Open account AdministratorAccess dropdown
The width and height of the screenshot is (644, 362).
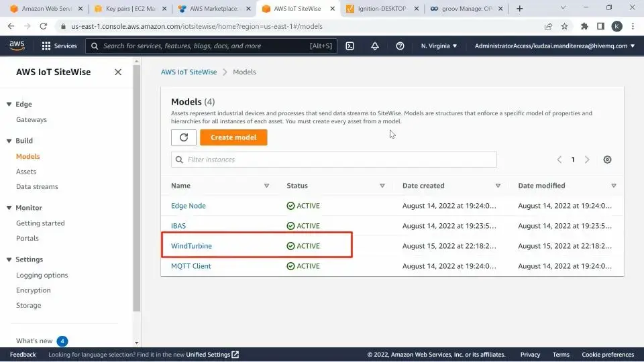pyautogui.click(x=555, y=46)
